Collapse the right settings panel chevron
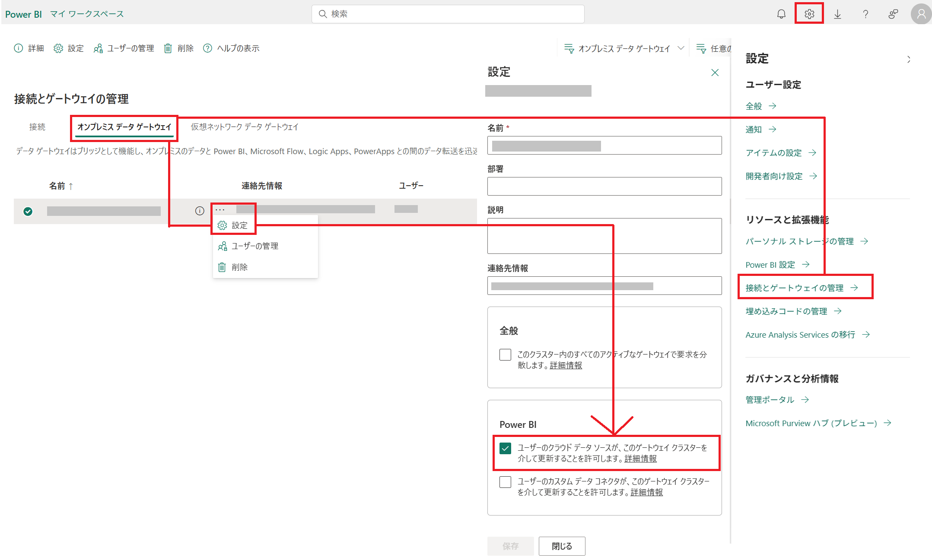Image resolution: width=932 pixels, height=560 pixels. click(x=909, y=59)
